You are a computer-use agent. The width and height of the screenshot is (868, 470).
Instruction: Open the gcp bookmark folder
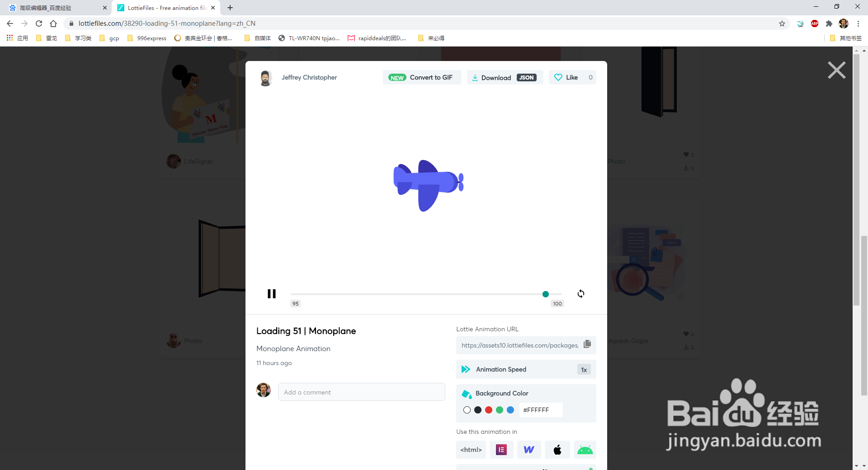(109, 38)
